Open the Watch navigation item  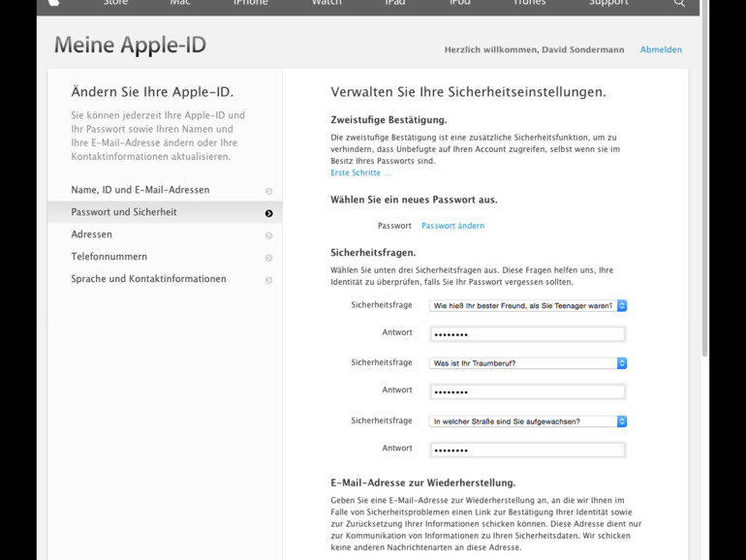[326, 2]
